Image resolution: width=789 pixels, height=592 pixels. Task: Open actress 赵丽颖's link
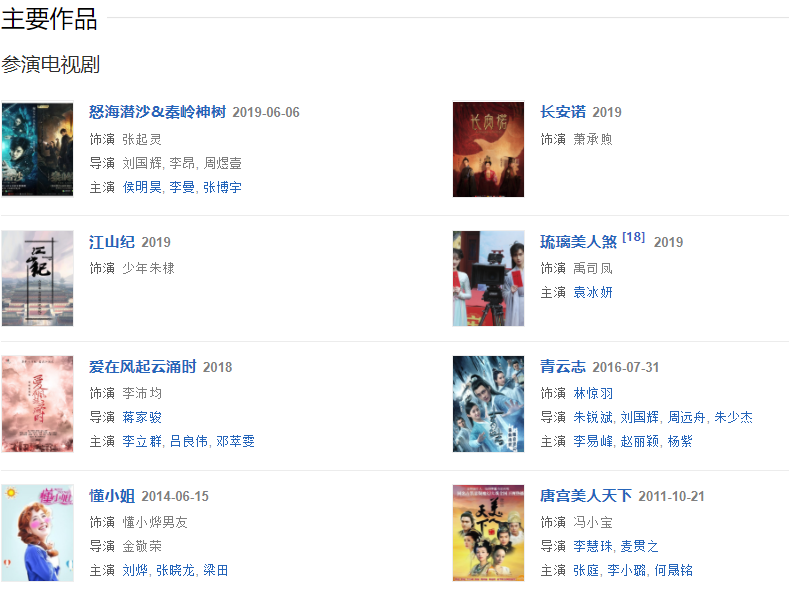click(640, 441)
